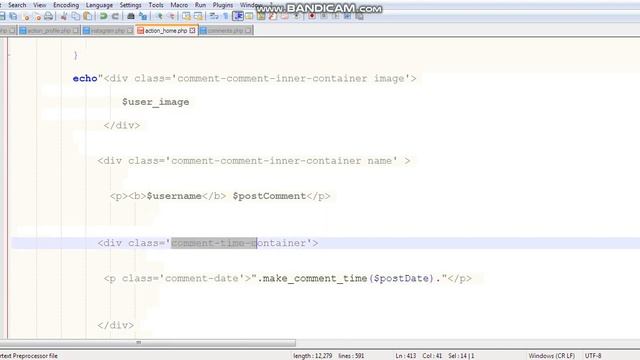Open the Function List panel icon

click(273, 16)
